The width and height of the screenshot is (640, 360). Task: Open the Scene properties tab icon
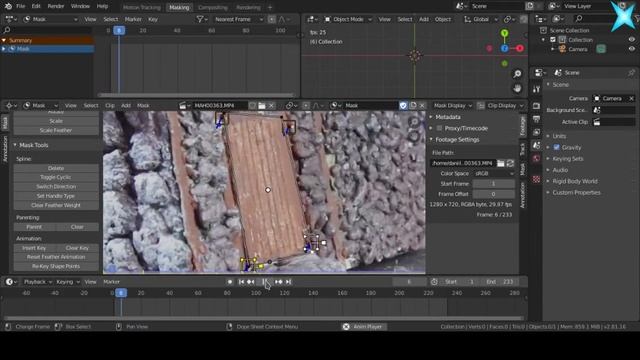[536, 145]
